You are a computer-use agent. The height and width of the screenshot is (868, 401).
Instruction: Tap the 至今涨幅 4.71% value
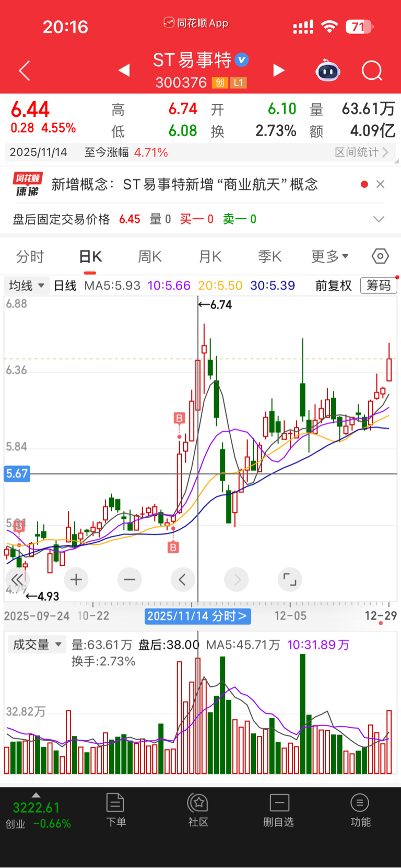(151, 152)
